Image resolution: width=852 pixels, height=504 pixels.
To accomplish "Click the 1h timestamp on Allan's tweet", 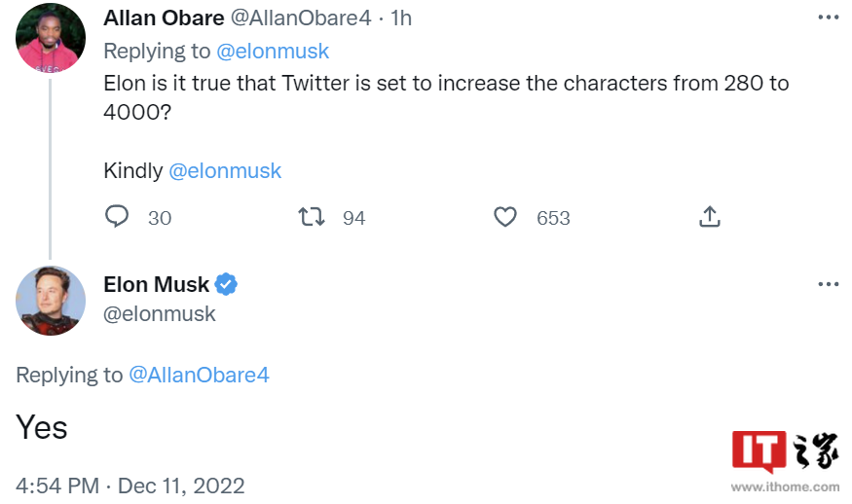I will [401, 18].
